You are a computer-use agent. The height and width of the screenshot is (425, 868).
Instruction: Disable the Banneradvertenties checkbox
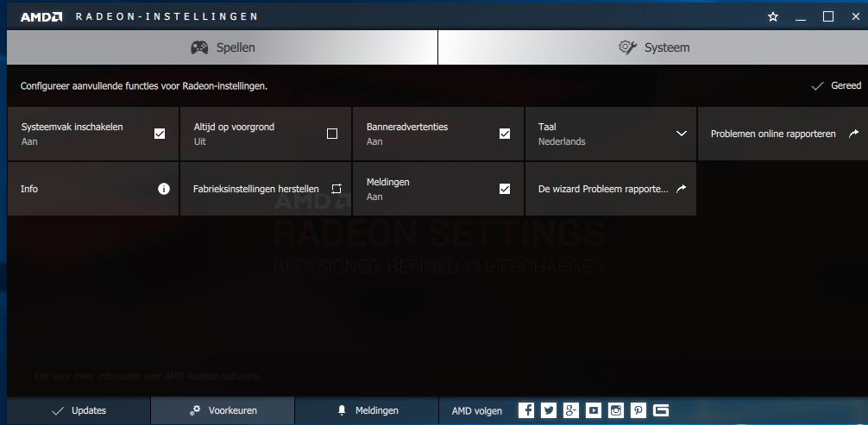(x=504, y=134)
